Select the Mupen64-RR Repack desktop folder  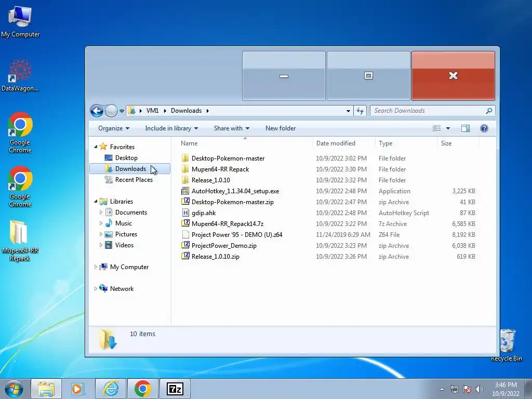(20, 240)
